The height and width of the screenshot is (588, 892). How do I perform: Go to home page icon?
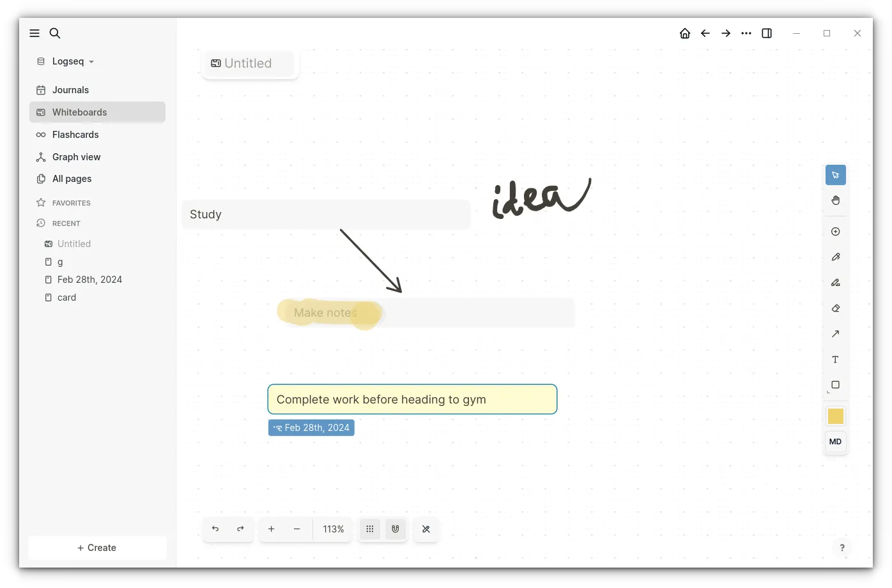click(x=685, y=33)
